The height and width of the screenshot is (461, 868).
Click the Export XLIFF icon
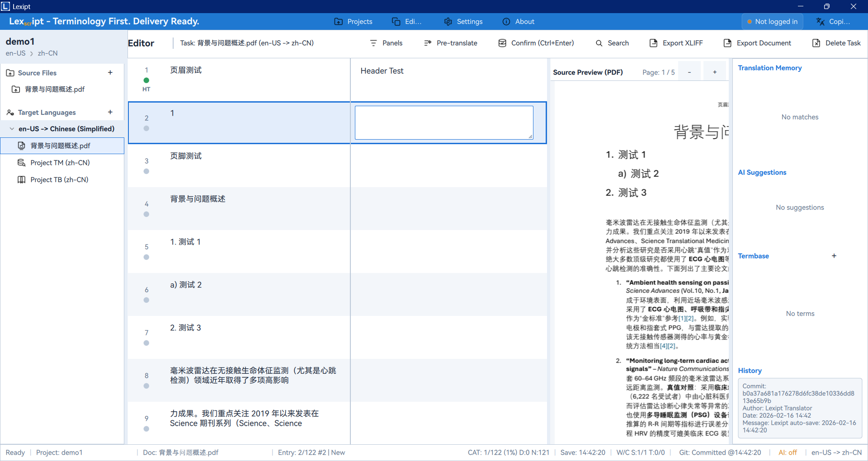[653, 43]
